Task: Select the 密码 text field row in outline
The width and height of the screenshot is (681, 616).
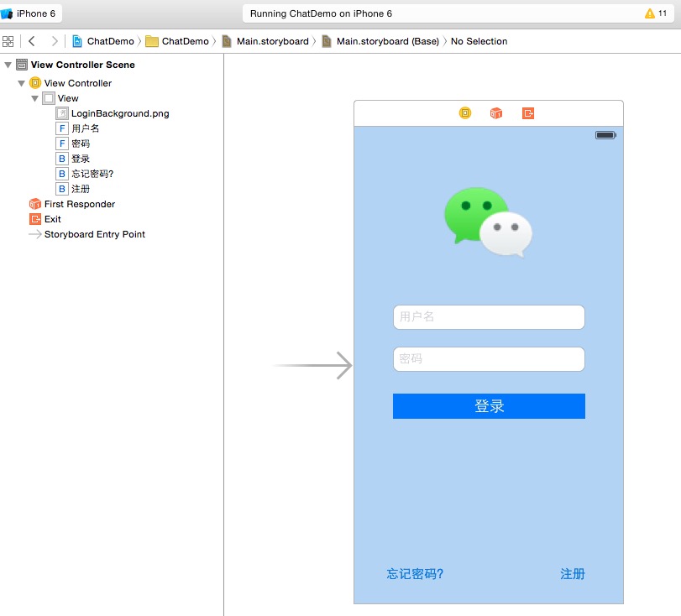Action: pos(81,144)
